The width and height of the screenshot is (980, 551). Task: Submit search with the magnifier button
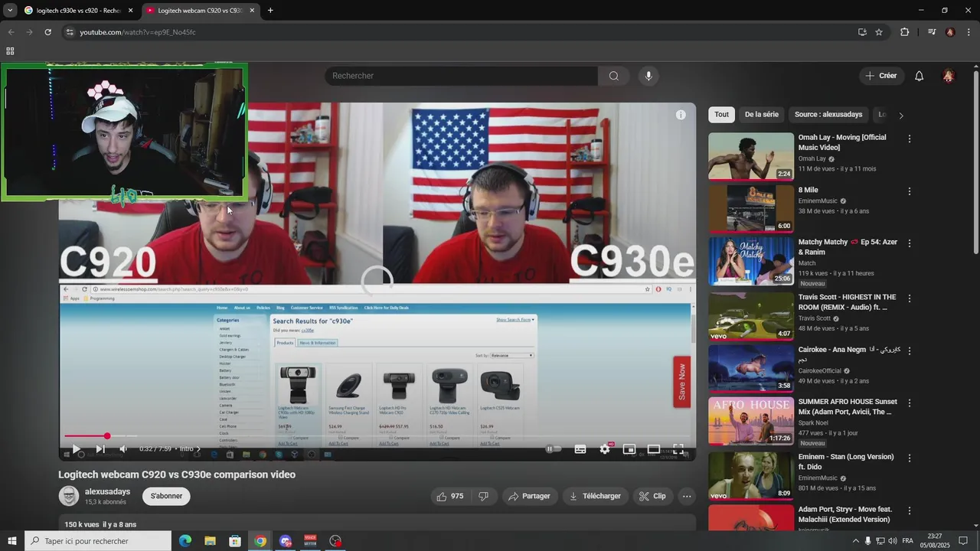pyautogui.click(x=614, y=76)
